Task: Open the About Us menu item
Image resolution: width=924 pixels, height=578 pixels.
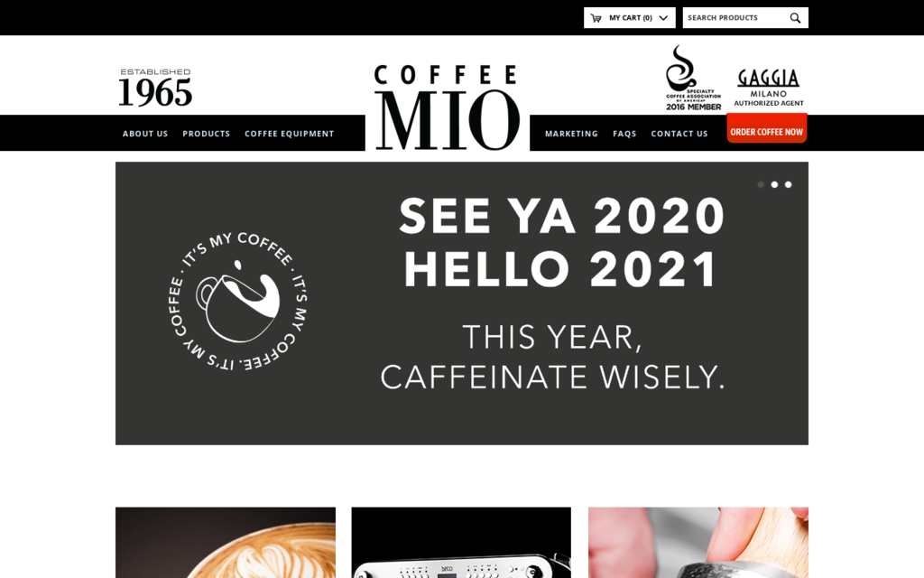Action: pyautogui.click(x=145, y=134)
